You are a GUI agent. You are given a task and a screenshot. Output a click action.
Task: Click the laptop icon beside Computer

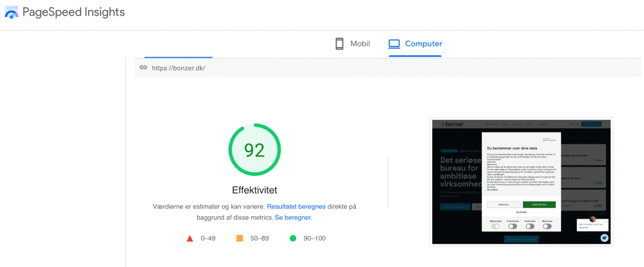point(394,44)
